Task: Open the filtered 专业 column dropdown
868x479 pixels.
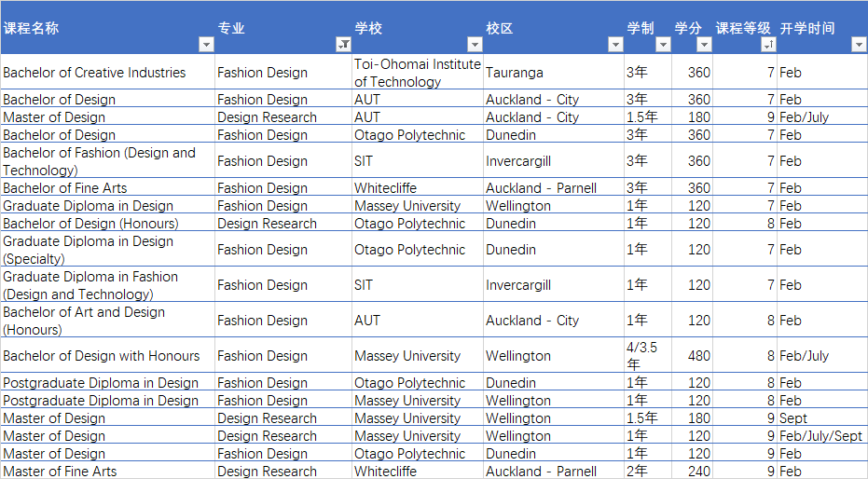Action: pyautogui.click(x=344, y=44)
